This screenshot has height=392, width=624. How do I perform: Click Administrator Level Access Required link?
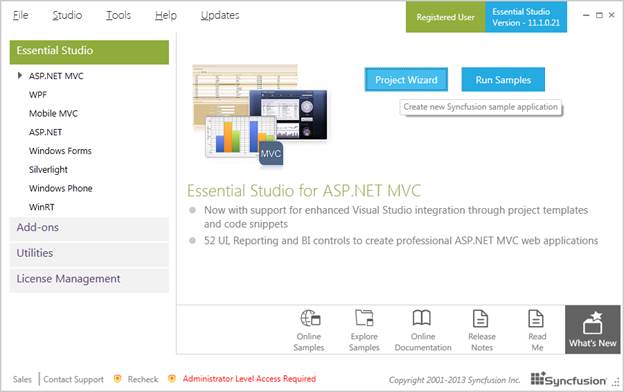249,379
